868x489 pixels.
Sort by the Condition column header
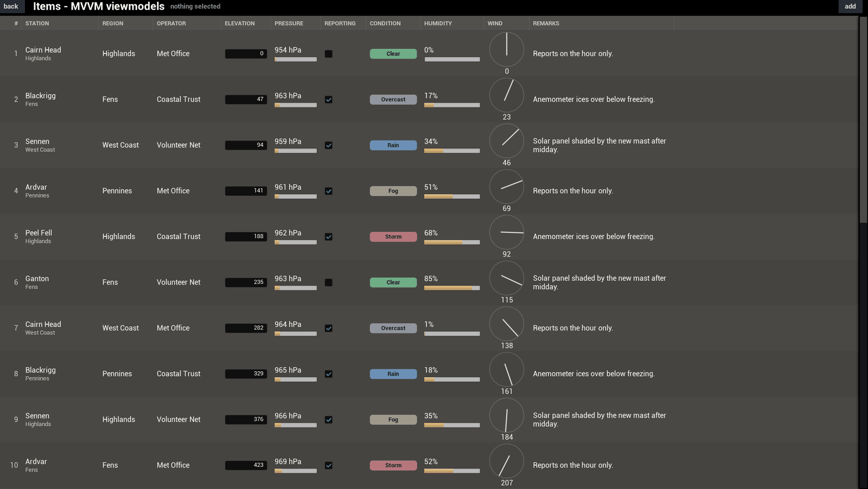393,23
